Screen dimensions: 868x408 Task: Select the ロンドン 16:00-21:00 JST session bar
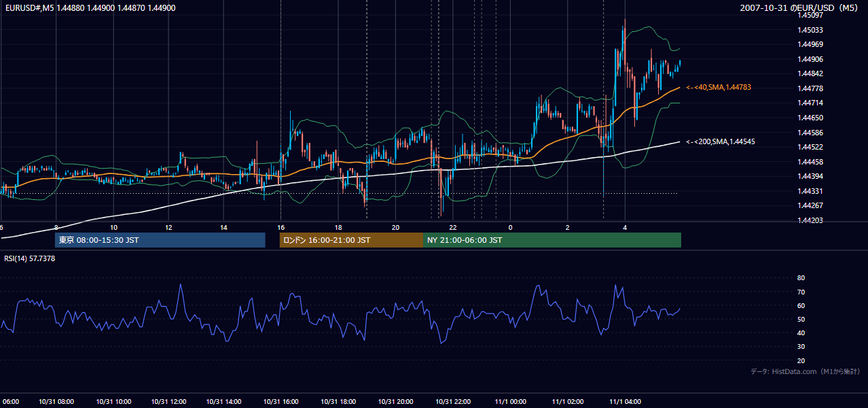coord(351,240)
